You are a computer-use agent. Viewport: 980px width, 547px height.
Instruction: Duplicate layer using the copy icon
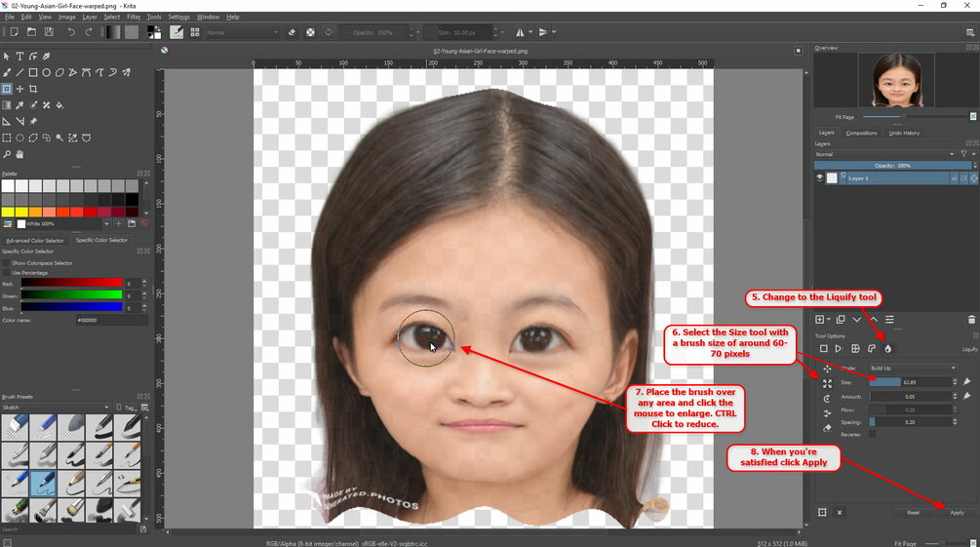click(841, 320)
